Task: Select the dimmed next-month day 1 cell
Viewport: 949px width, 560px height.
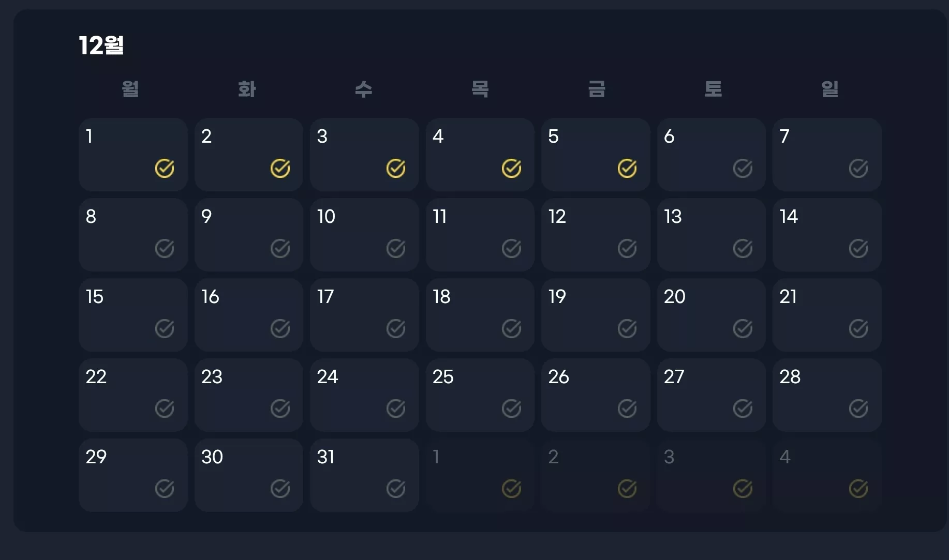Action: click(x=480, y=475)
